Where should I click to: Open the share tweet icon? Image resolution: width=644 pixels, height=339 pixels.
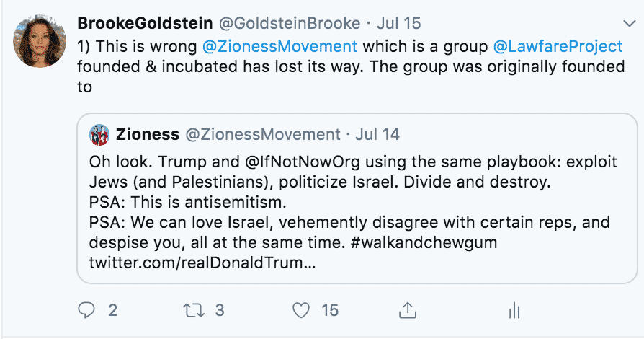(x=407, y=311)
